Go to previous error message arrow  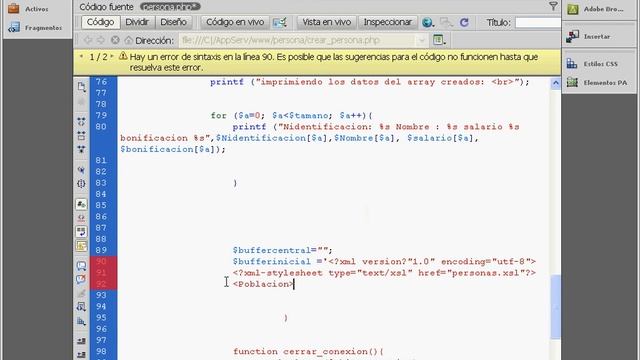point(81,56)
